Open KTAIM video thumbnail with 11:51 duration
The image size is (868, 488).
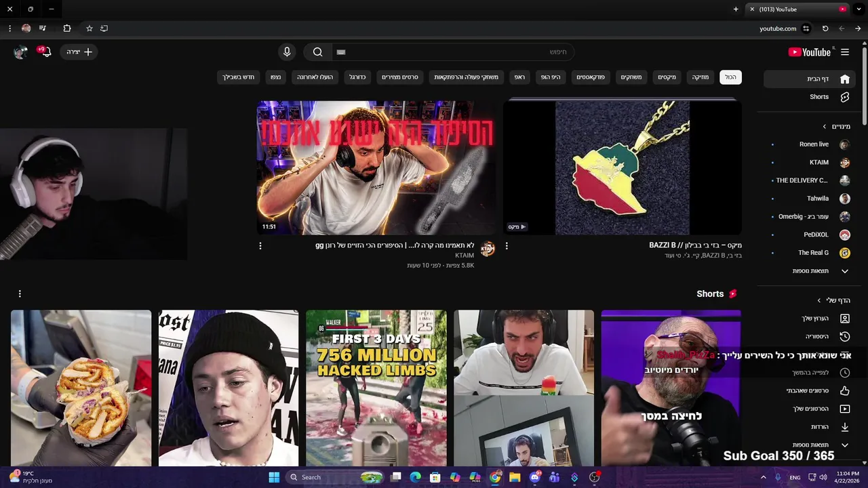point(376,168)
